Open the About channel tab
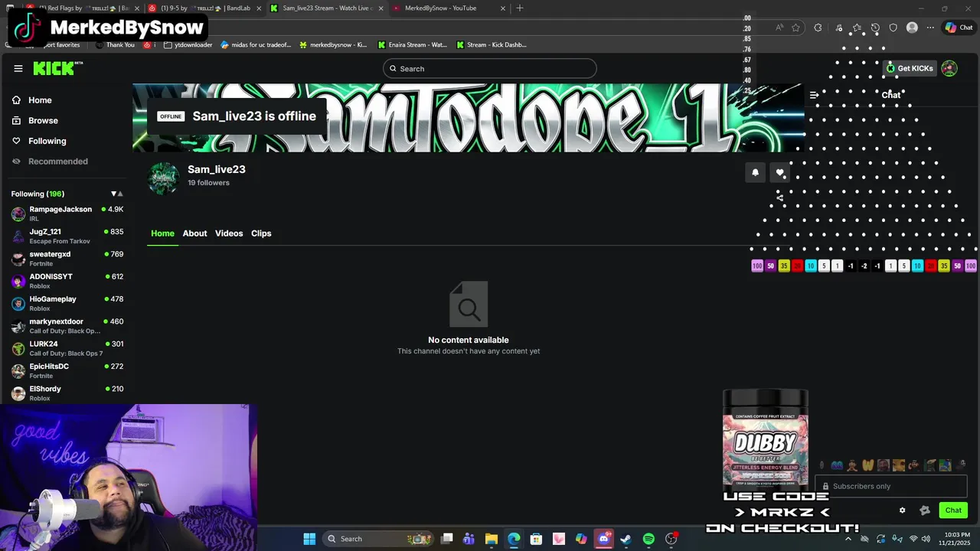 pos(194,233)
